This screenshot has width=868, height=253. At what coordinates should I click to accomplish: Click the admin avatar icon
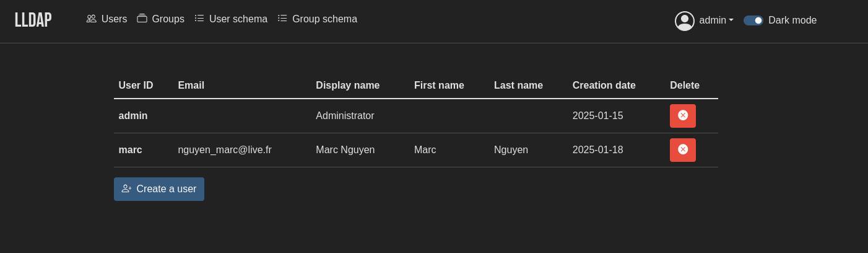(684, 21)
